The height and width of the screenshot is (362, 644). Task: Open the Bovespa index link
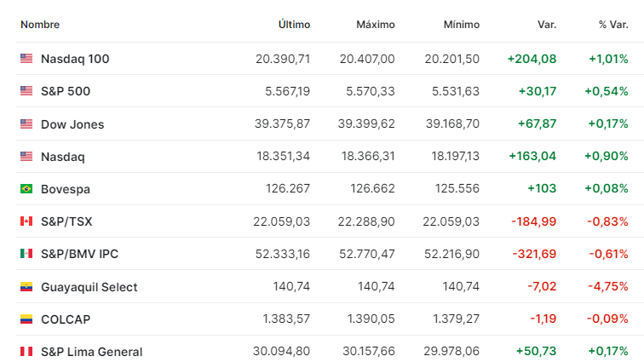[x=66, y=189]
